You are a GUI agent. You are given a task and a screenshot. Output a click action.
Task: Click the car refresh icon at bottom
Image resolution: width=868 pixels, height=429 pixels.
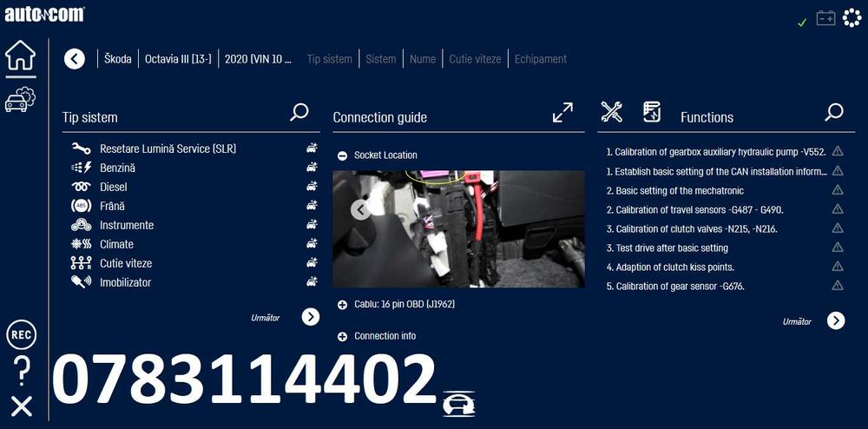pos(459,404)
